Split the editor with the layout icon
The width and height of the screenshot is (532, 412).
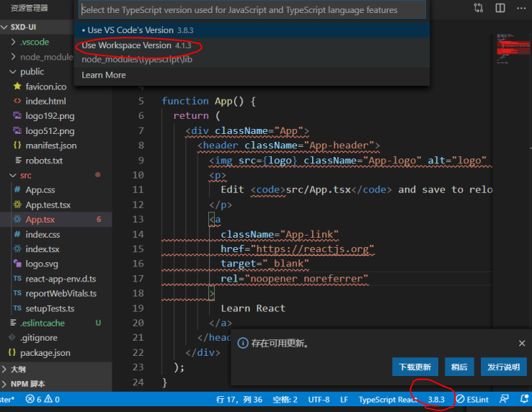point(500,8)
